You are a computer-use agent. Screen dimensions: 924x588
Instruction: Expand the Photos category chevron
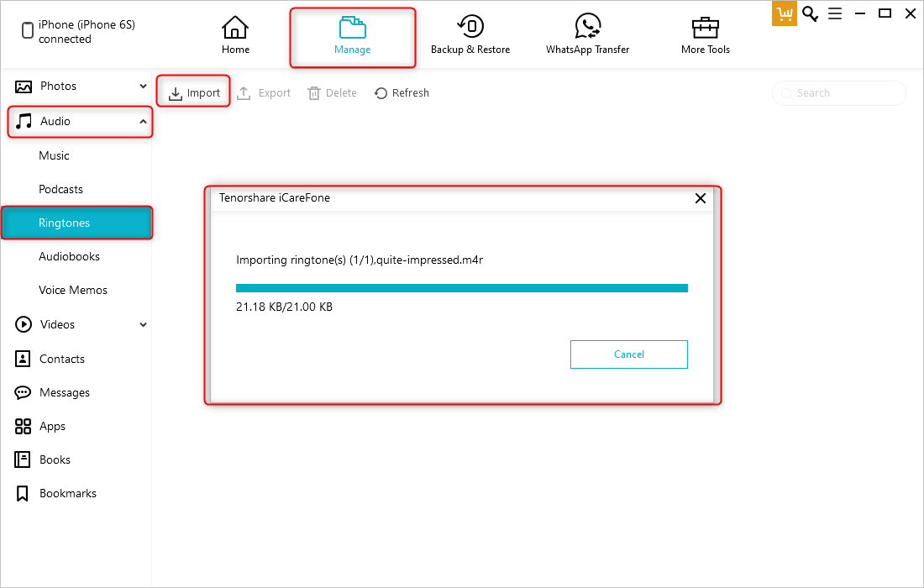(x=143, y=87)
